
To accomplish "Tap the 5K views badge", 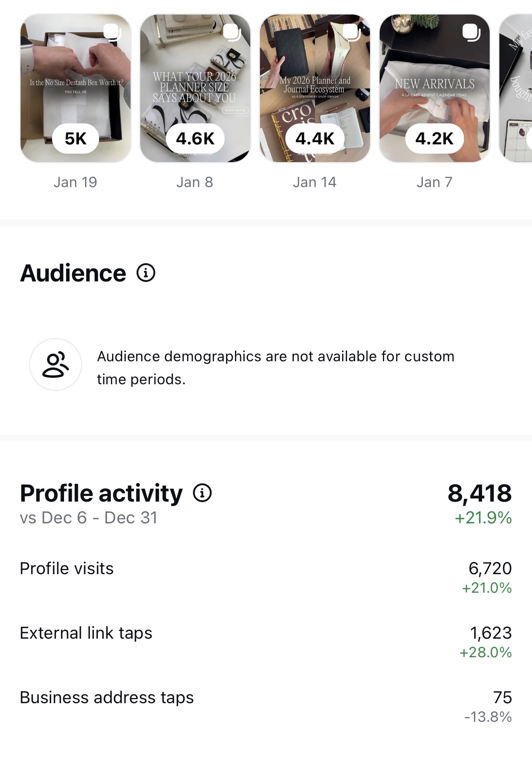I will [76, 139].
